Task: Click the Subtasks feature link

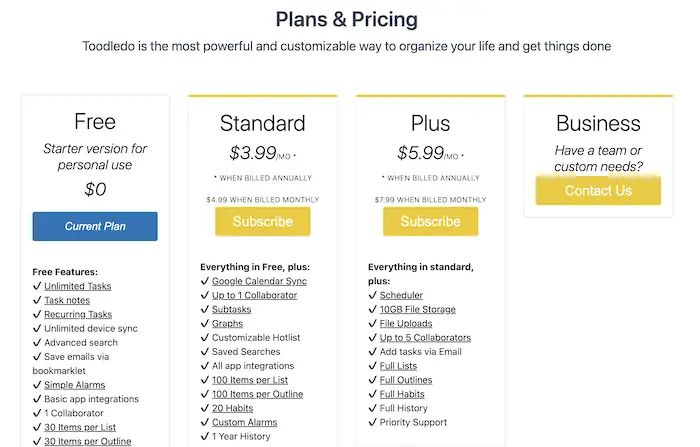Action: coord(232,309)
